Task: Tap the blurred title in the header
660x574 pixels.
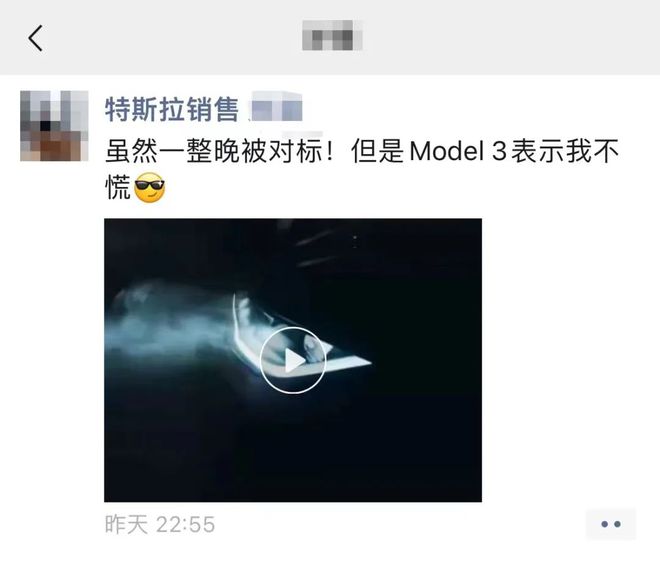Action: click(x=333, y=35)
